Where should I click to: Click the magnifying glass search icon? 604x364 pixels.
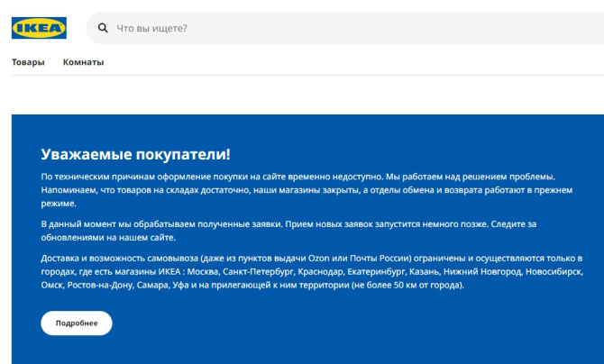point(103,28)
